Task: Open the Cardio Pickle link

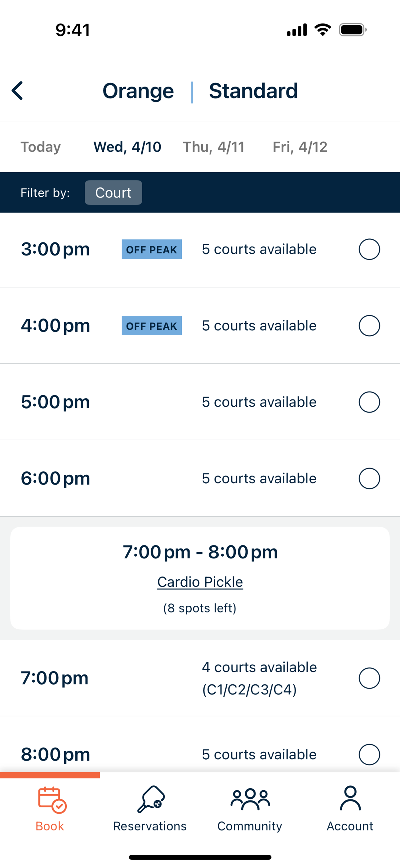Action: [200, 582]
